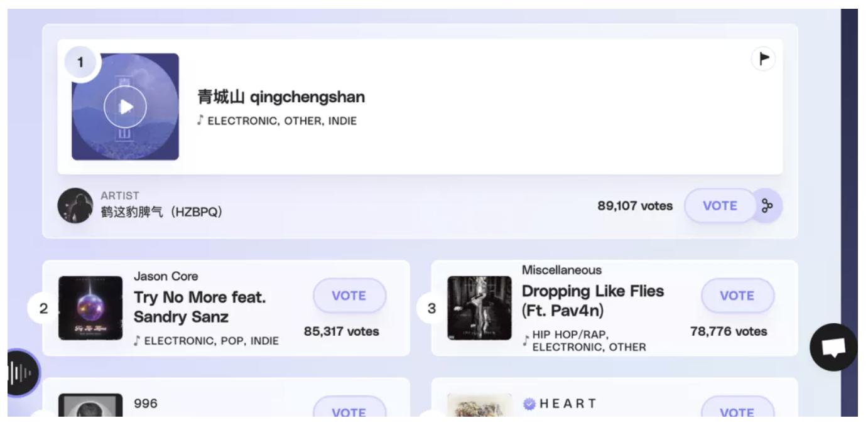Click the verified badge beside HEART
868x428 pixels.
point(528,404)
